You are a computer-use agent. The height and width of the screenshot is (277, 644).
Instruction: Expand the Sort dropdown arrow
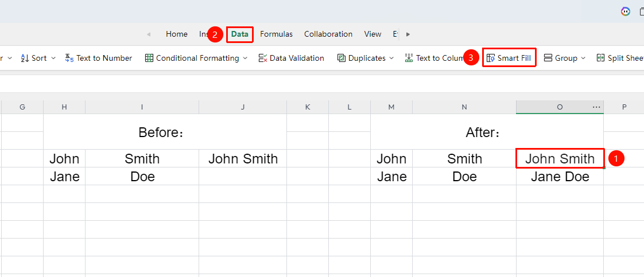[53, 58]
